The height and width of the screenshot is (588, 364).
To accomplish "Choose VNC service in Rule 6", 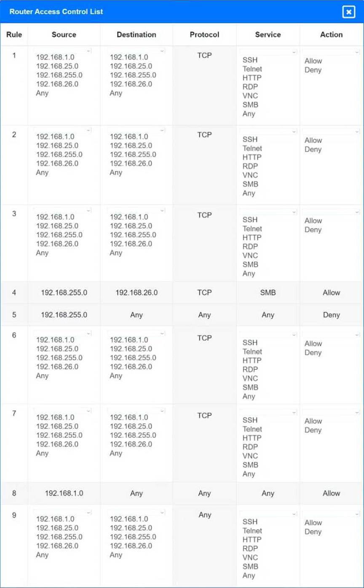I will point(250,378).
